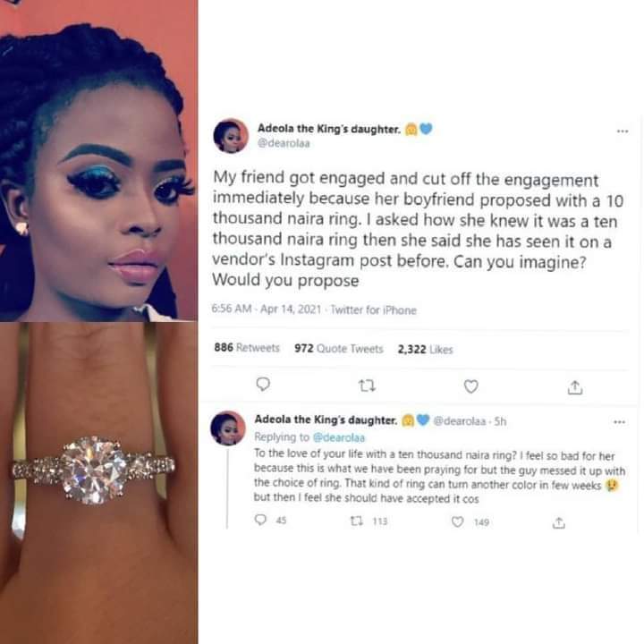
Task: Click retweet icon under main tweet
Action: click(x=367, y=386)
